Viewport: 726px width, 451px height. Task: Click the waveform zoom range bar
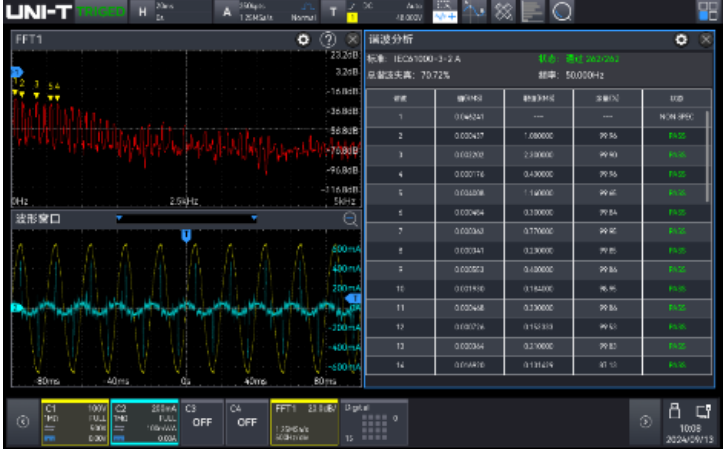(186, 218)
